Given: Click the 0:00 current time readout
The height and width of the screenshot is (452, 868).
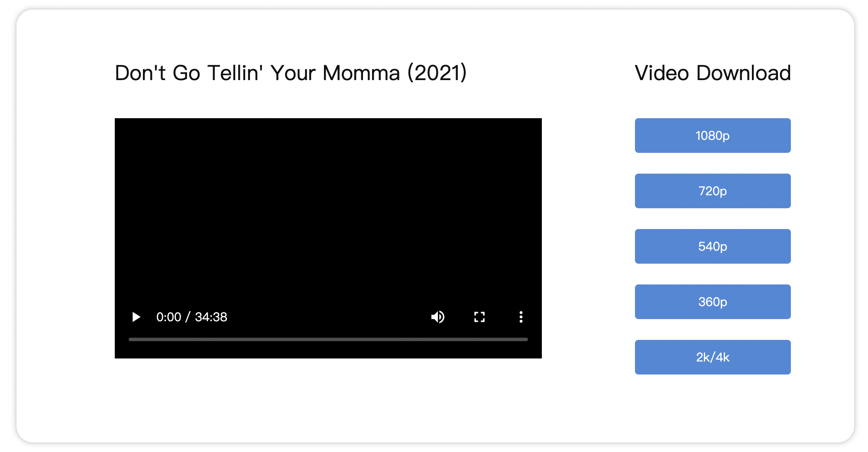Looking at the screenshot, I should (x=168, y=317).
